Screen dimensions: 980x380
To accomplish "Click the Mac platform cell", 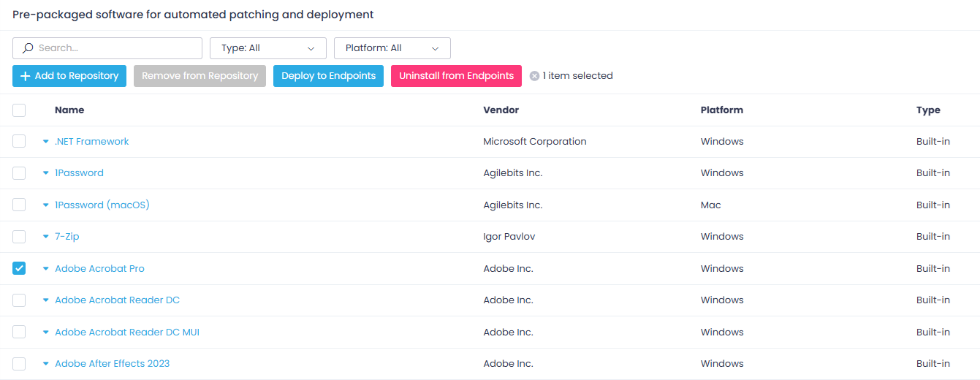I will point(710,205).
